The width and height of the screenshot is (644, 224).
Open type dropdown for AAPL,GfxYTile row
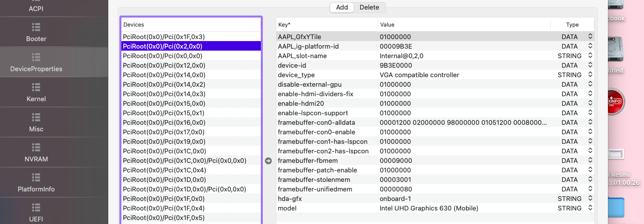pos(590,37)
